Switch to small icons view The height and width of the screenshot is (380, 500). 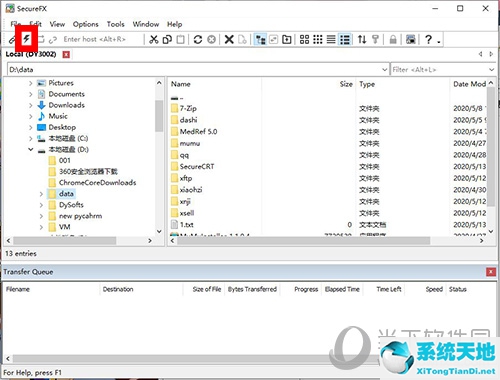coord(318,39)
